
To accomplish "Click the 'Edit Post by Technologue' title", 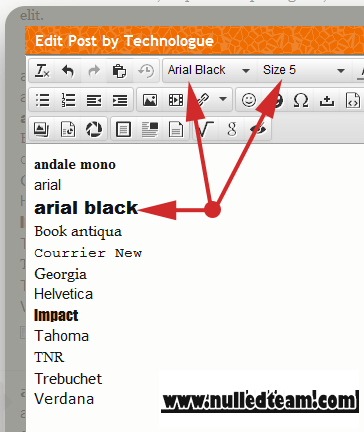I will 124,41.
